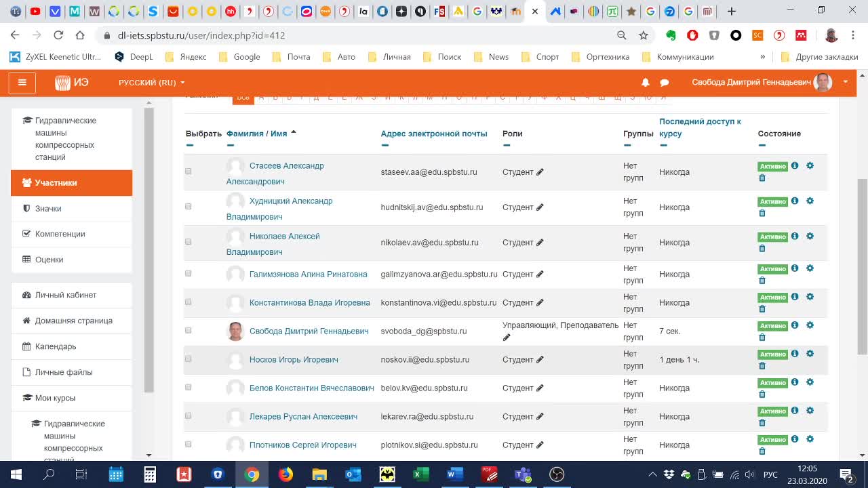Sort by Последний доступ к курсу

[x=700, y=127]
